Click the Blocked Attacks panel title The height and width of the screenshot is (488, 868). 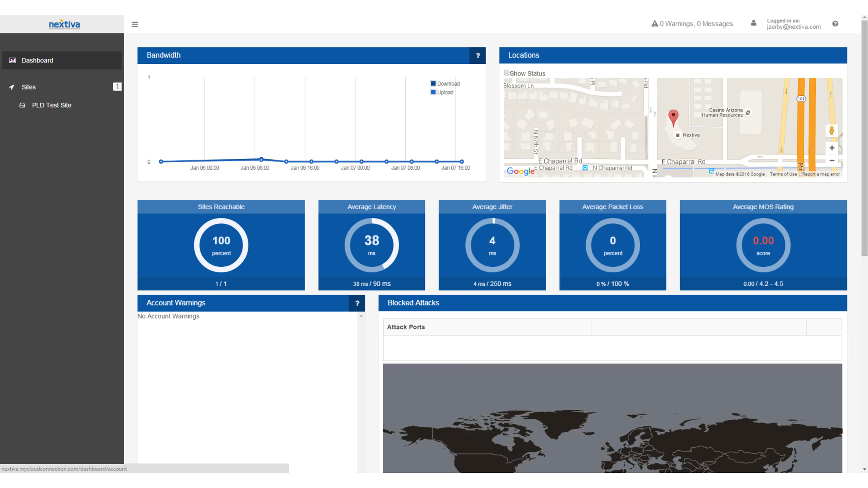pyautogui.click(x=413, y=303)
